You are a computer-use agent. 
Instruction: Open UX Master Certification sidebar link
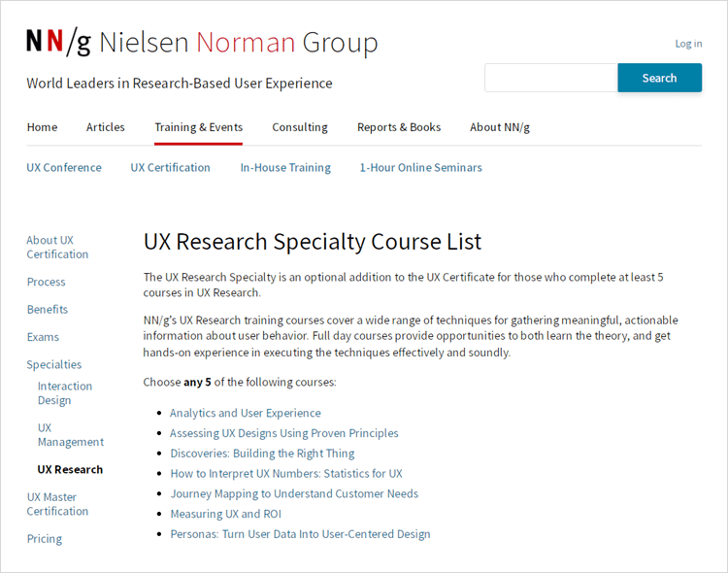(x=57, y=504)
